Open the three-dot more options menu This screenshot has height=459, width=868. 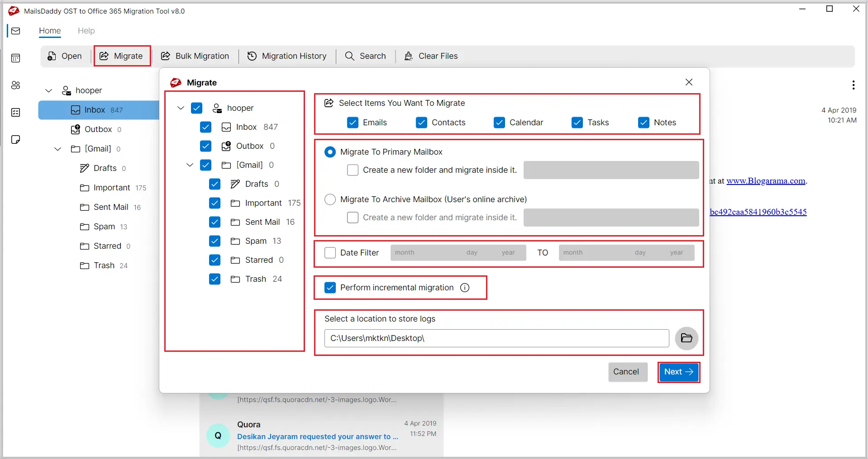853,85
